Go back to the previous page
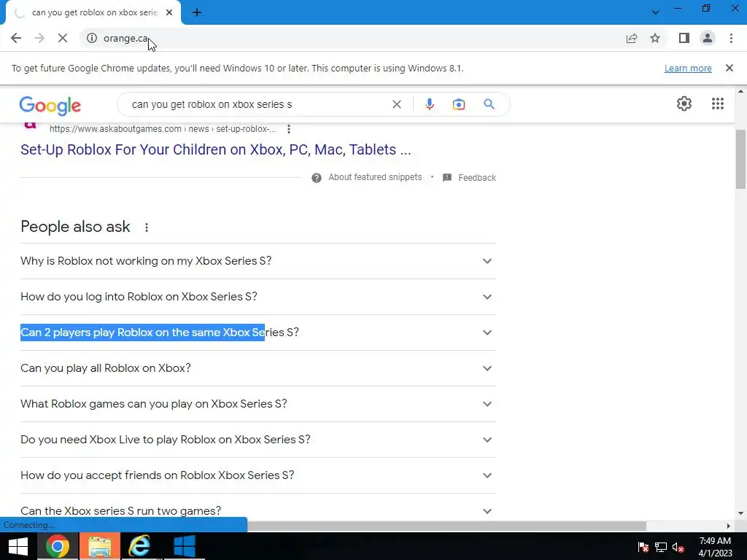 pos(16,38)
